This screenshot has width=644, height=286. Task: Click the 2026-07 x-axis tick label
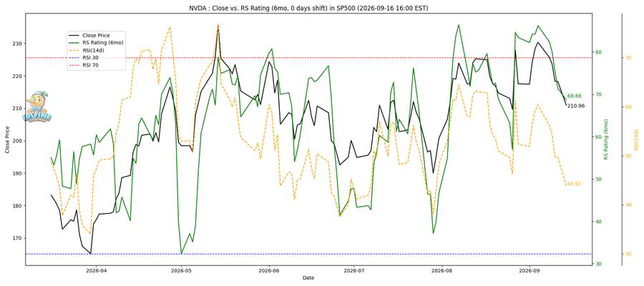tap(356, 270)
